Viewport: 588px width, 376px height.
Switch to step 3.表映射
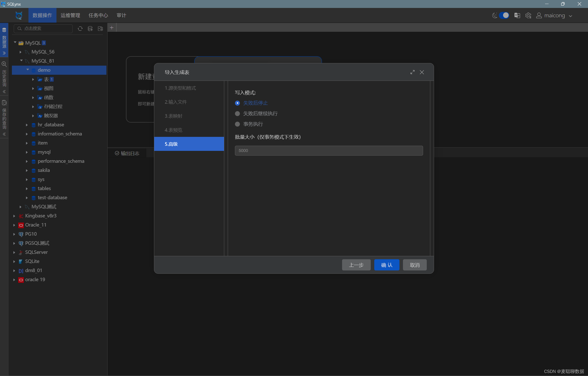click(173, 116)
